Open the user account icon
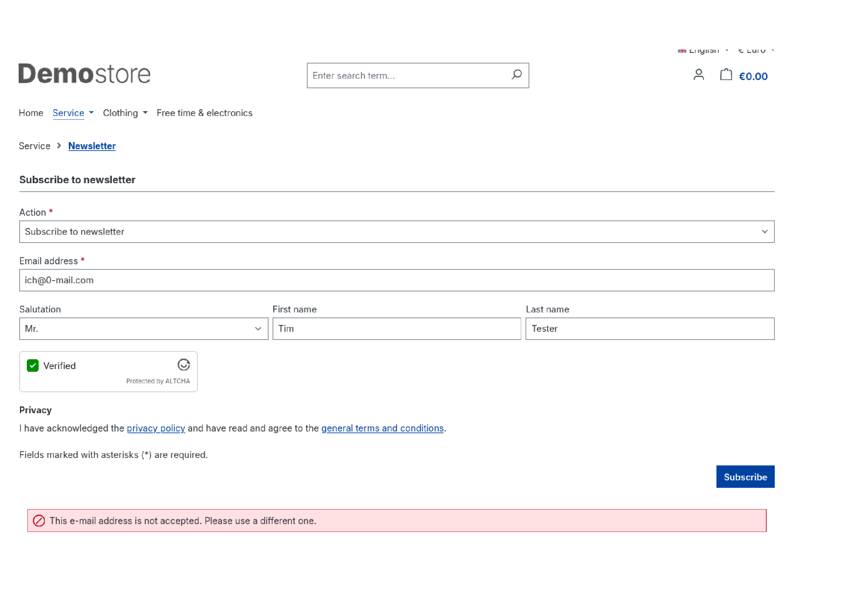Viewport: 868px width, 614px height. point(698,75)
